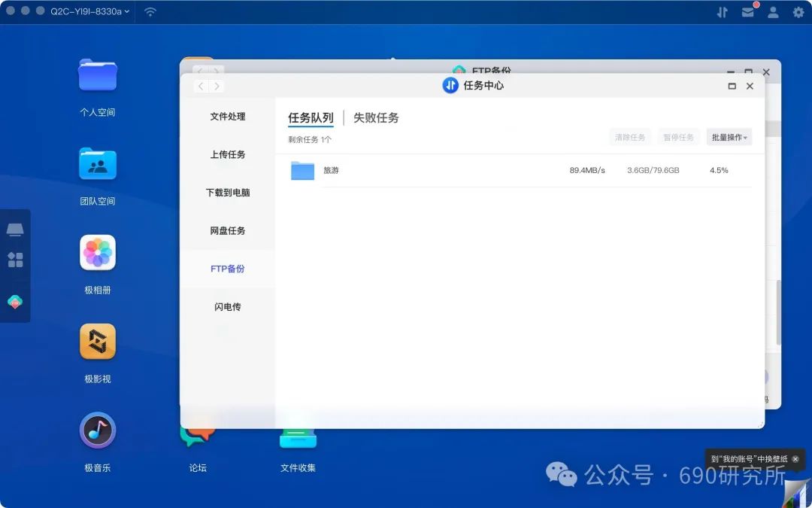Open the 团队空间 shared folder icon
The width and height of the screenshot is (812, 508).
coord(97,164)
